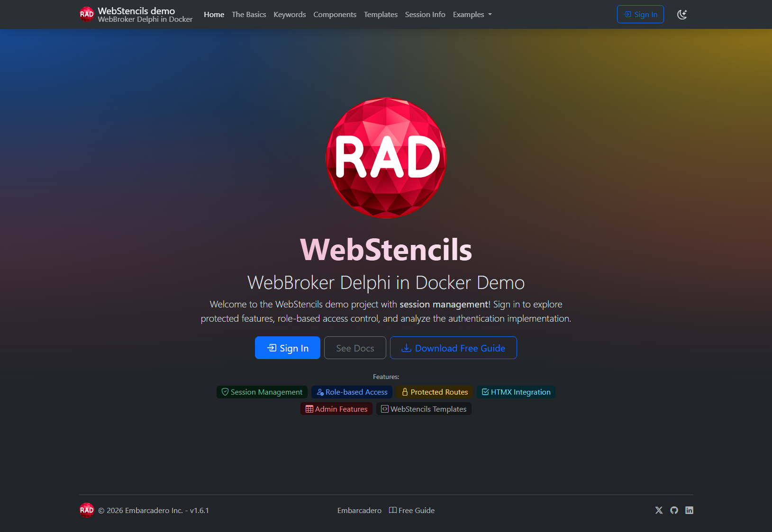Click the outlined Sign In button in navbar
The height and width of the screenshot is (532, 772).
pos(640,14)
